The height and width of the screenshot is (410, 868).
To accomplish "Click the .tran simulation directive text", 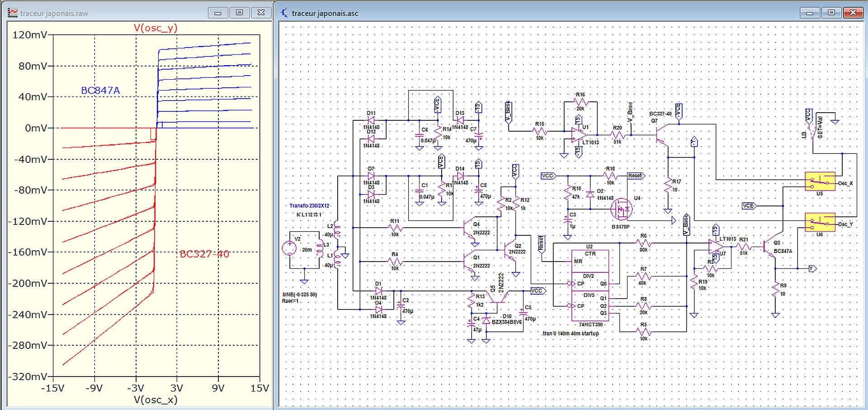I will [x=570, y=334].
